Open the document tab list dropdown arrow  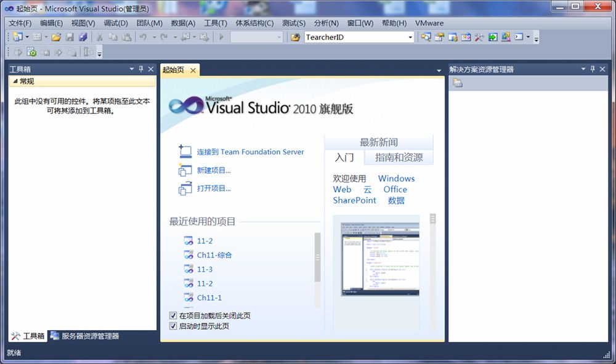pyautogui.click(x=439, y=71)
